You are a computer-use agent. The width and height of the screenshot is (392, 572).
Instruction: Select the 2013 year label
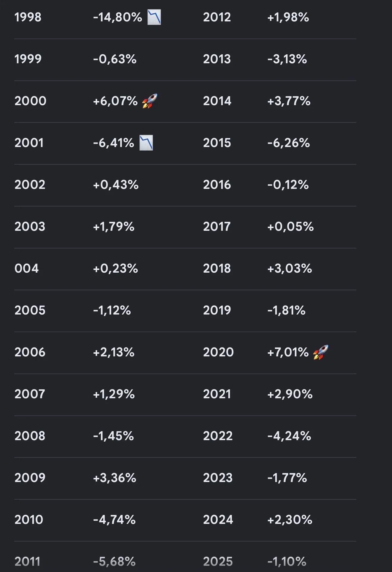tap(217, 59)
